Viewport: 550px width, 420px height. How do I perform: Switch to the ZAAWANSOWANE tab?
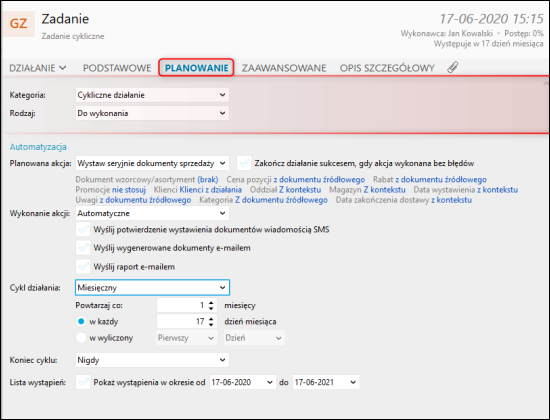(284, 68)
